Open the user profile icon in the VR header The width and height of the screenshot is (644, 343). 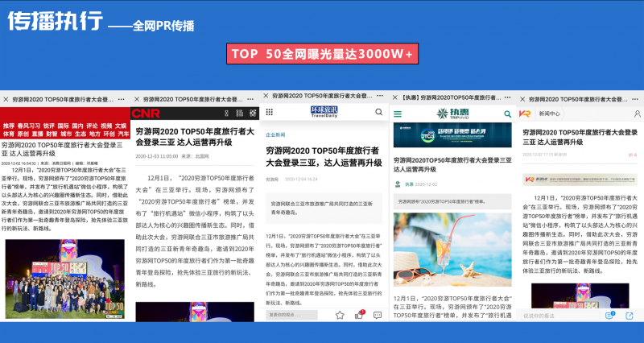click(x=637, y=114)
